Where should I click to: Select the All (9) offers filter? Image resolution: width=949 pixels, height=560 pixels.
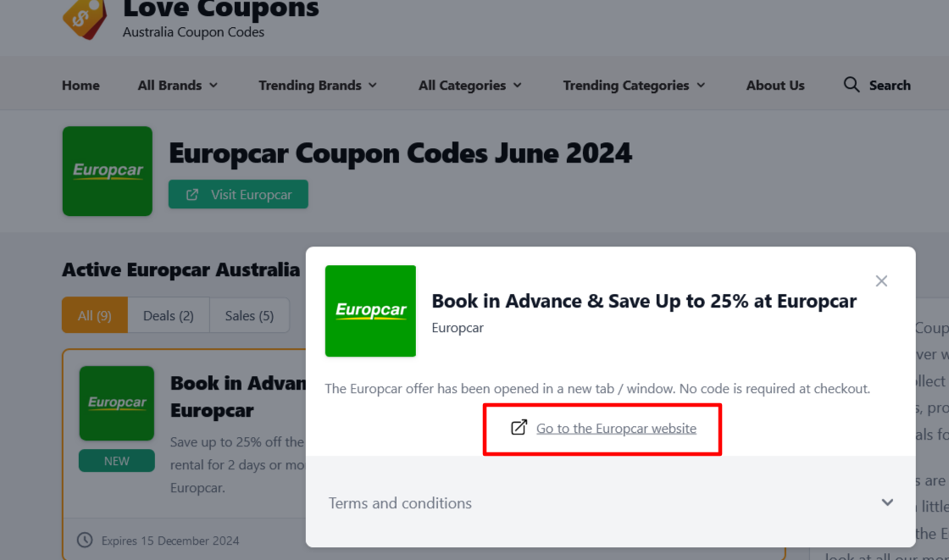94,315
